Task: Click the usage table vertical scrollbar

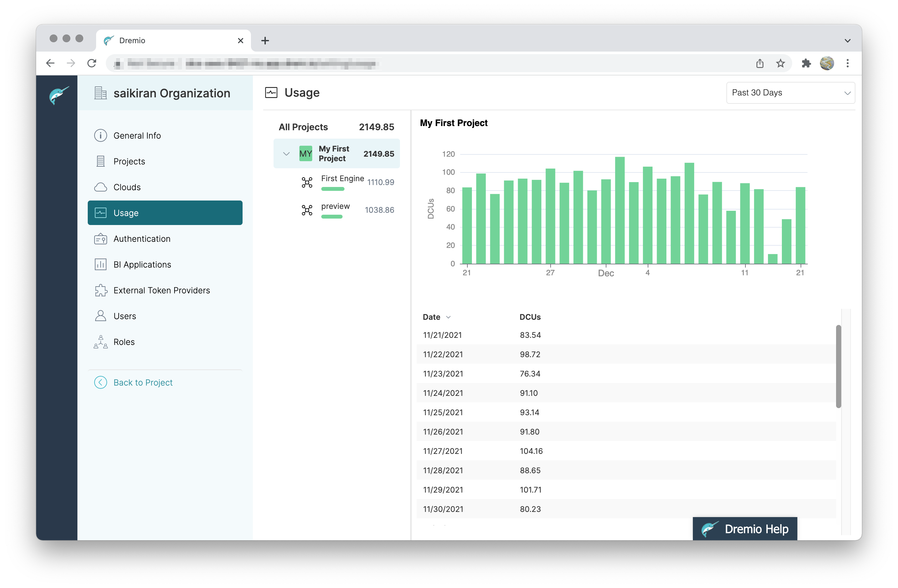Action: (838, 366)
